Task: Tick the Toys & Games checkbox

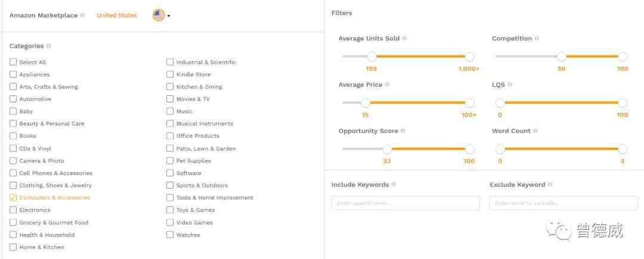Action: tap(170, 210)
